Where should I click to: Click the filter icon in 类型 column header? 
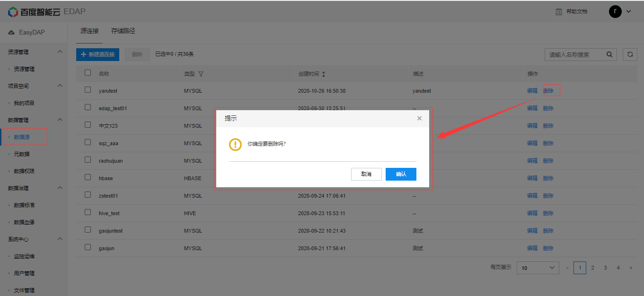201,74
